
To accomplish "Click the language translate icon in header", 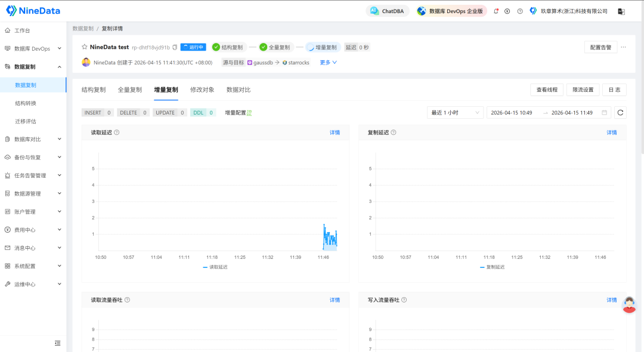I will (x=621, y=11).
